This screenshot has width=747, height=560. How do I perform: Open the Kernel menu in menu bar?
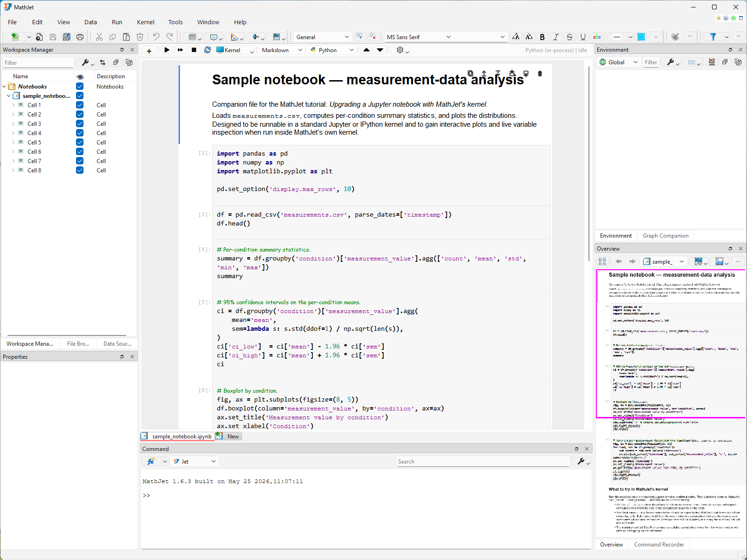[145, 22]
